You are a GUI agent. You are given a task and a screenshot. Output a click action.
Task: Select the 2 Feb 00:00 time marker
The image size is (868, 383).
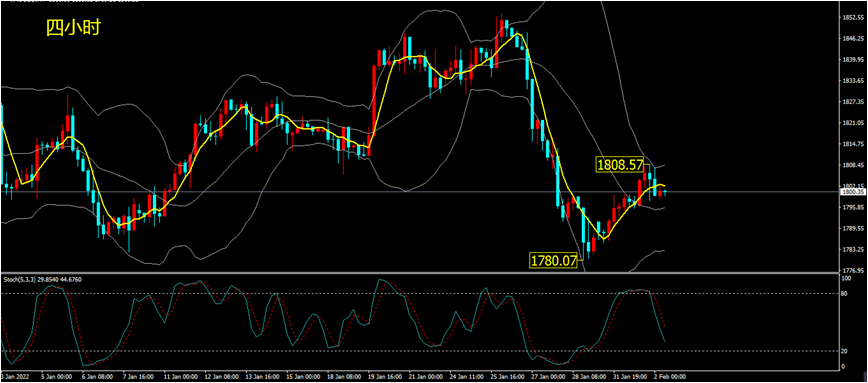(x=670, y=376)
